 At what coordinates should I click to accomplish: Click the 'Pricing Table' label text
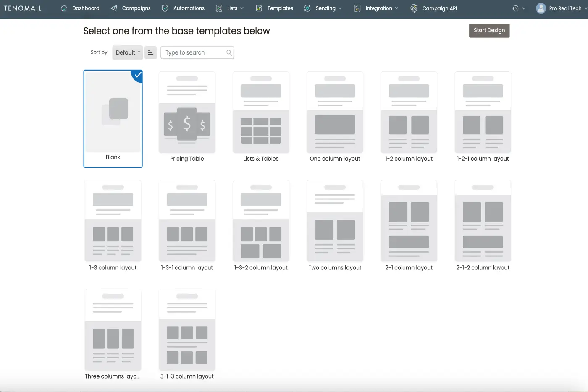click(187, 159)
